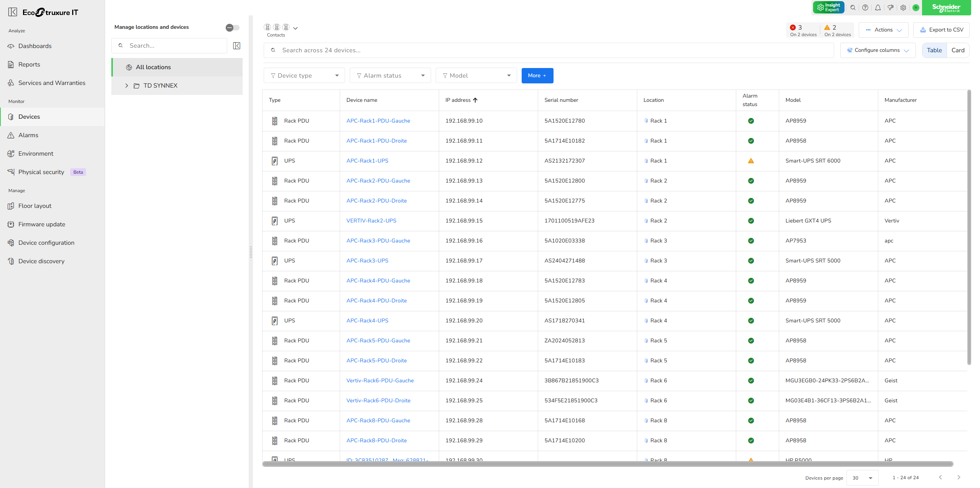
Task: Open settings gear in top bar
Action: pos(903,8)
